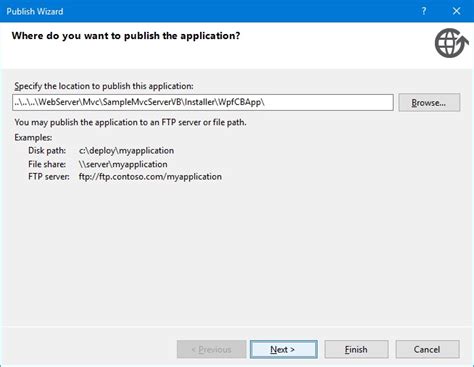Click the globe publish icon
This screenshot has width=474, height=367.
tap(451, 43)
